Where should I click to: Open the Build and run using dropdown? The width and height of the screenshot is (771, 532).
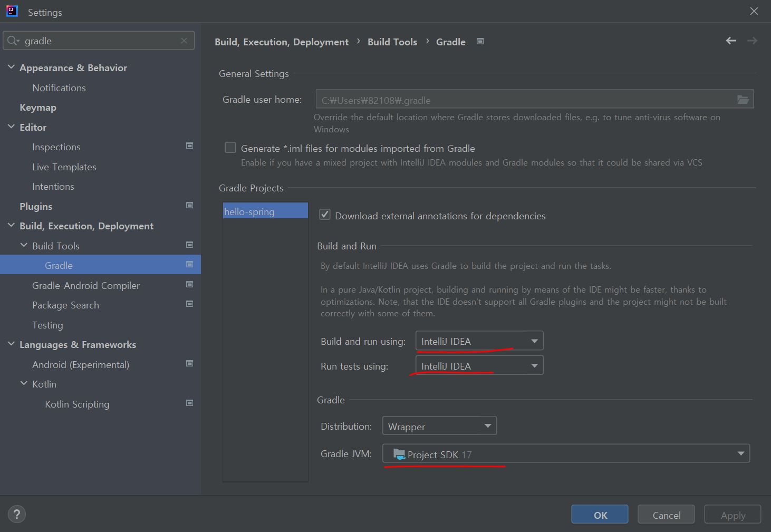pyautogui.click(x=479, y=341)
